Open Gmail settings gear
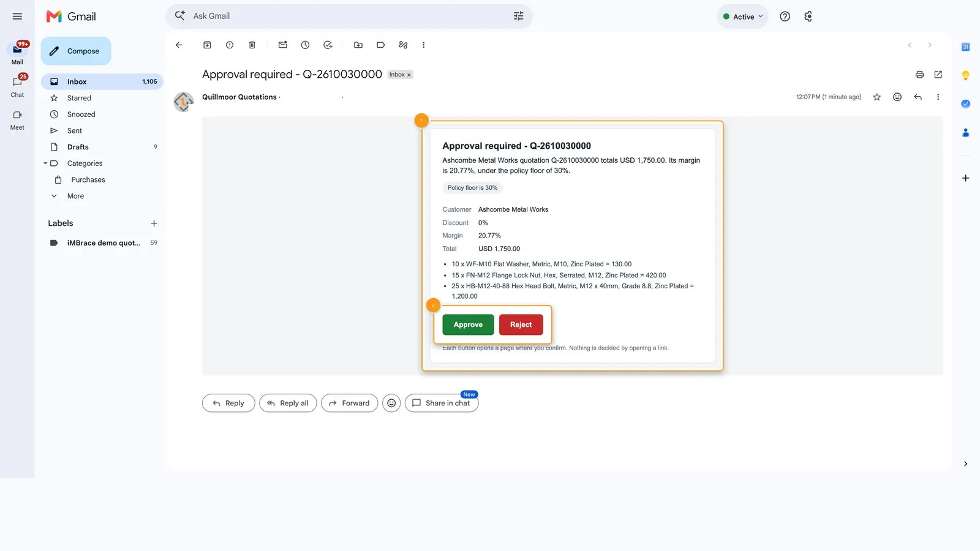This screenshot has height=551, width=980. click(808, 17)
